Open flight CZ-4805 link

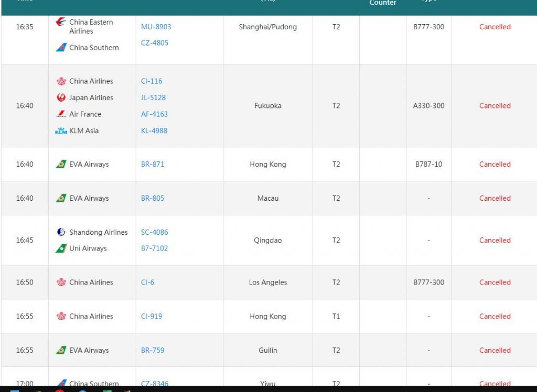click(155, 43)
